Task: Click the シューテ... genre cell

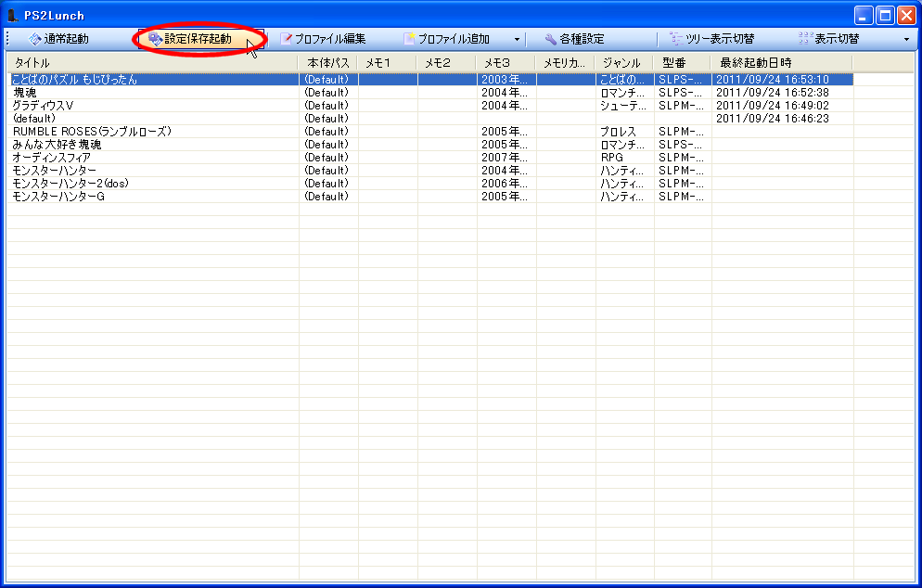Action: click(x=622, y=105)
